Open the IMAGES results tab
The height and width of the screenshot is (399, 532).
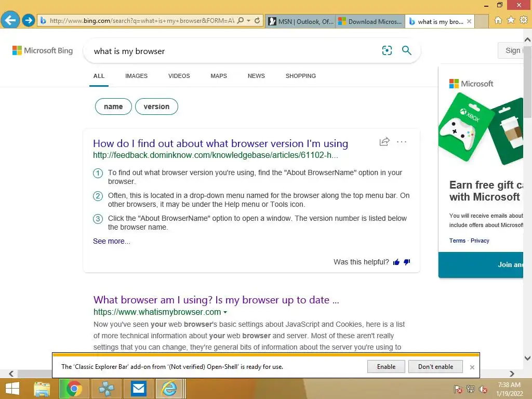(x=137, y=76)
